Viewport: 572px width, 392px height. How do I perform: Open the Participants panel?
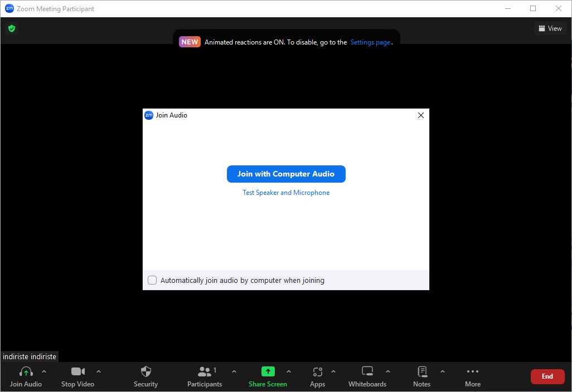point(204,377)
